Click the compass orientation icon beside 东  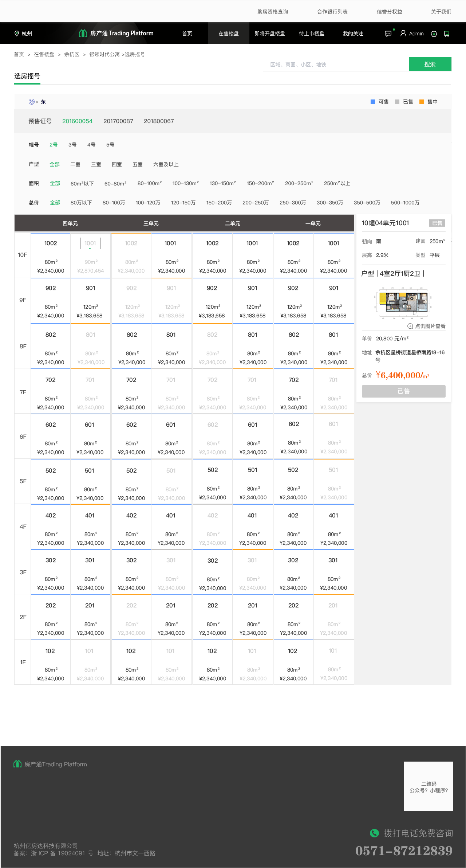click(32, 102)
